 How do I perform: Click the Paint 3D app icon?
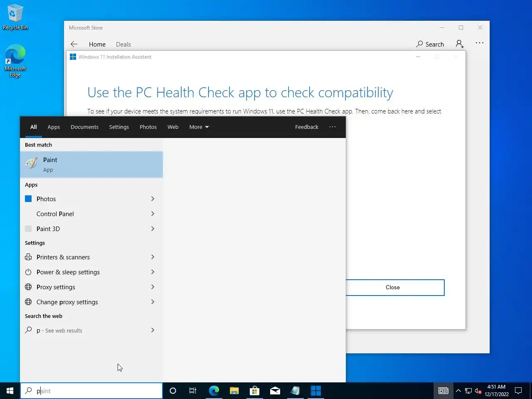pyautogui.click(x=28, y=229)
